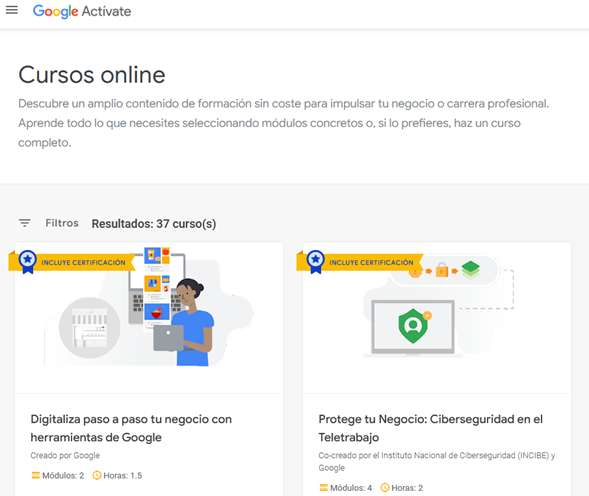The height and width of the screenshot is (496, 589).
Task: Click the Cursos online heading
Action: (x=92, y=75)
